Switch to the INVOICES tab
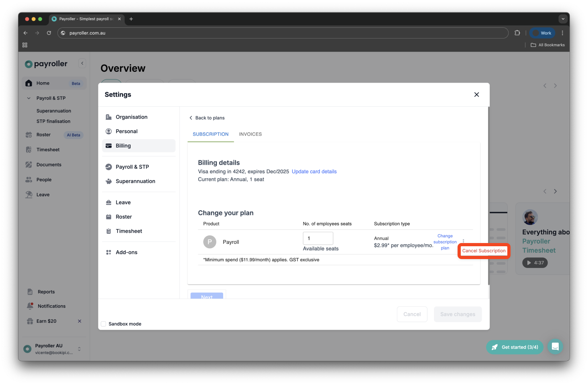The image size is (588, 385). click(250, 134)
